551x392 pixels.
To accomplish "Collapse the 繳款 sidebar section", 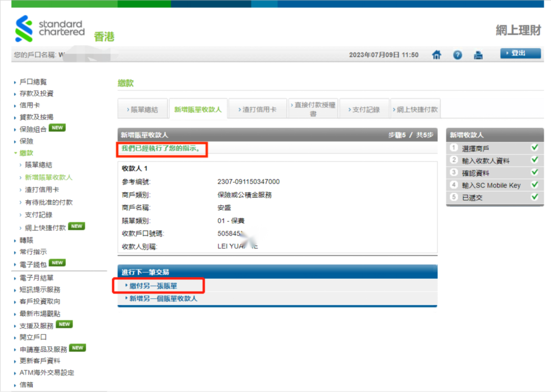I will tap(26, 153).
